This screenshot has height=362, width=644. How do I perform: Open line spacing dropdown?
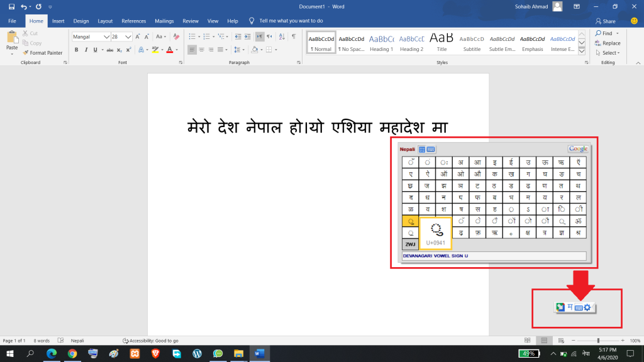tap(238, 50)
